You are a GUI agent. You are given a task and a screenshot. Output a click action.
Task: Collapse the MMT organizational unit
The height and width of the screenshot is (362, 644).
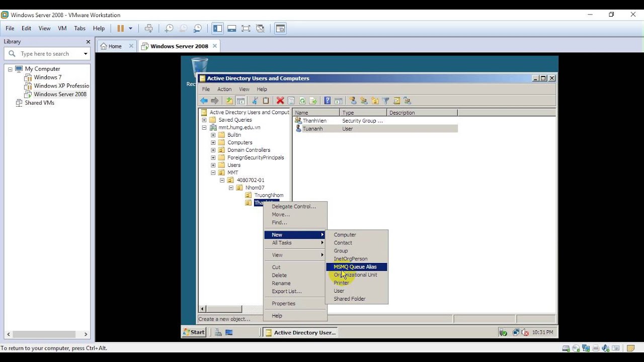click(x=213, y=173)
